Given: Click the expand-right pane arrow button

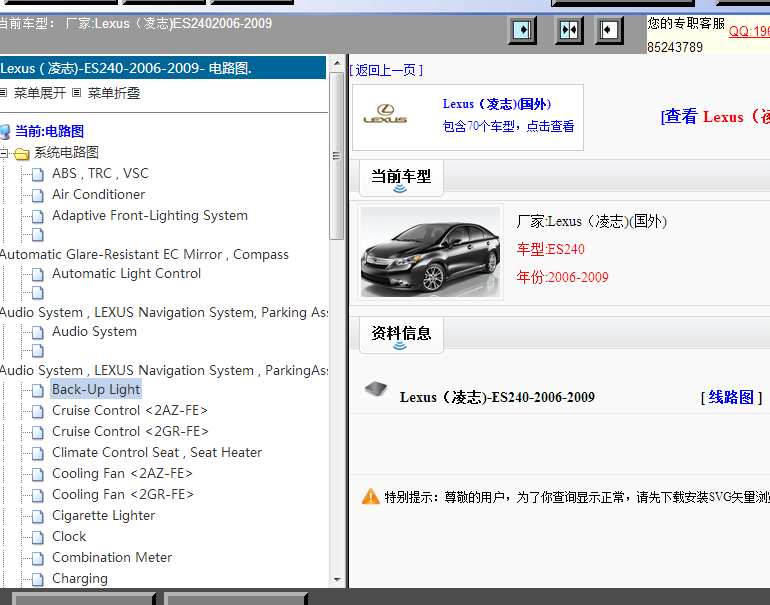Looking at the screenshot, I should tap(522, 30).
